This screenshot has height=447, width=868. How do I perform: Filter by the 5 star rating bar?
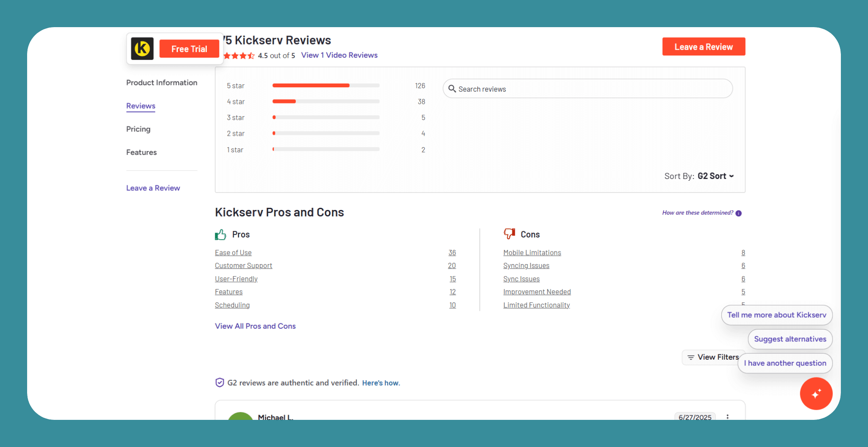326,86
